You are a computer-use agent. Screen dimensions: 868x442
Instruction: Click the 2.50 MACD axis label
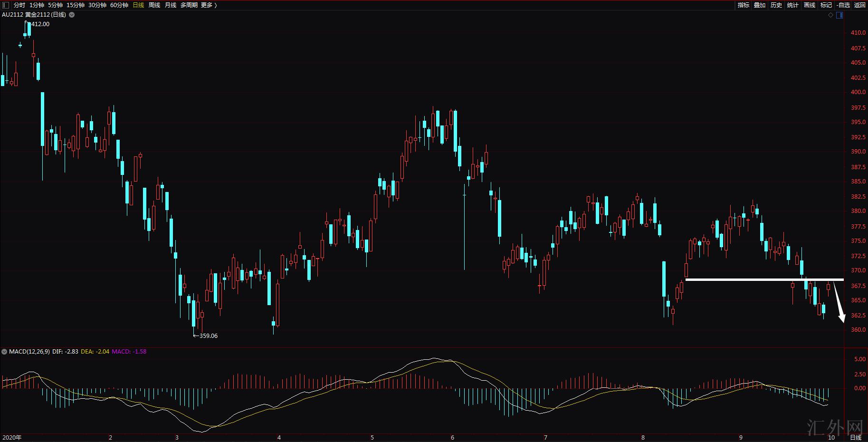click(x=860, y=375)
